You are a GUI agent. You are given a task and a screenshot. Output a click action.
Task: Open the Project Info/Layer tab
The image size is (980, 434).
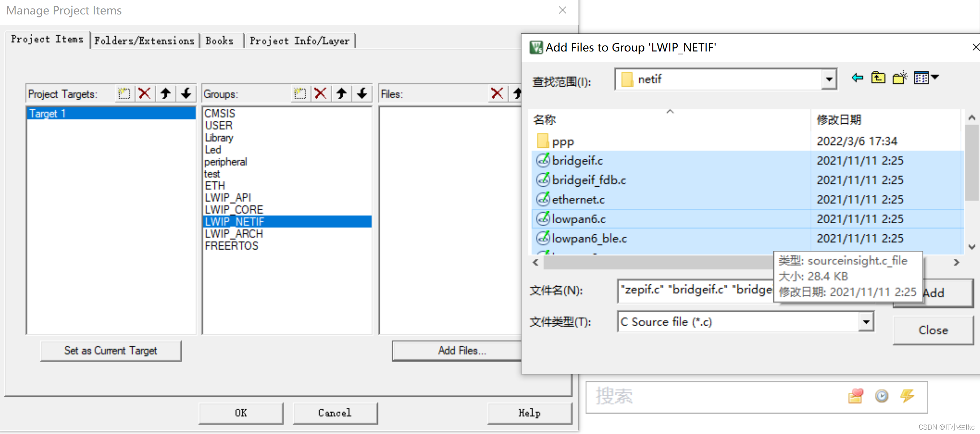300,41
